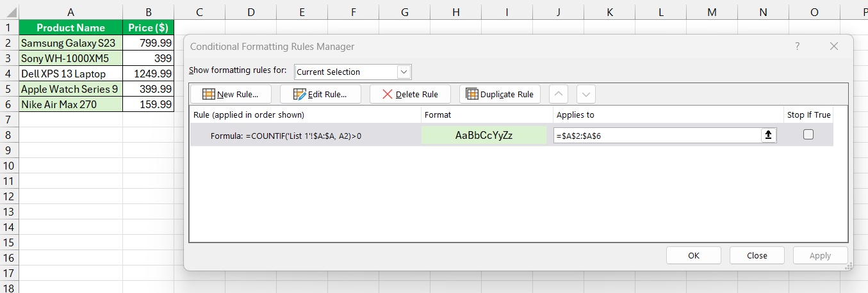The height and width of the screenshot is (293, 868).
Task: Select column A header
Action: [x=70, y=12]
